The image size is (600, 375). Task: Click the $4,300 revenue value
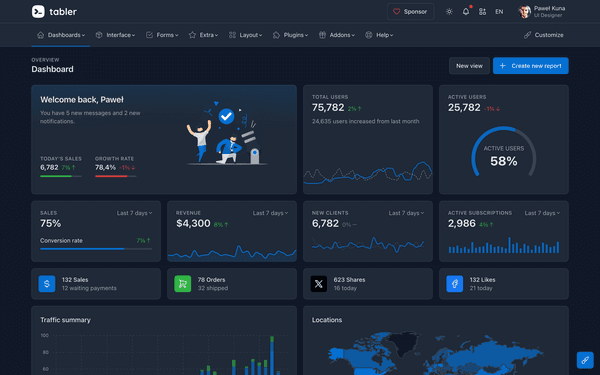193,223
